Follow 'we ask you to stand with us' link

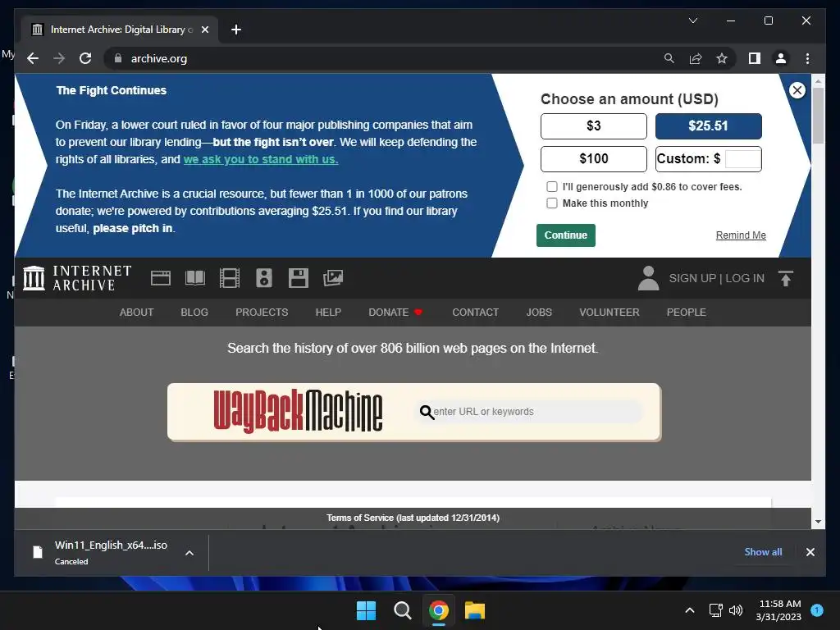[x=260, y=159]
